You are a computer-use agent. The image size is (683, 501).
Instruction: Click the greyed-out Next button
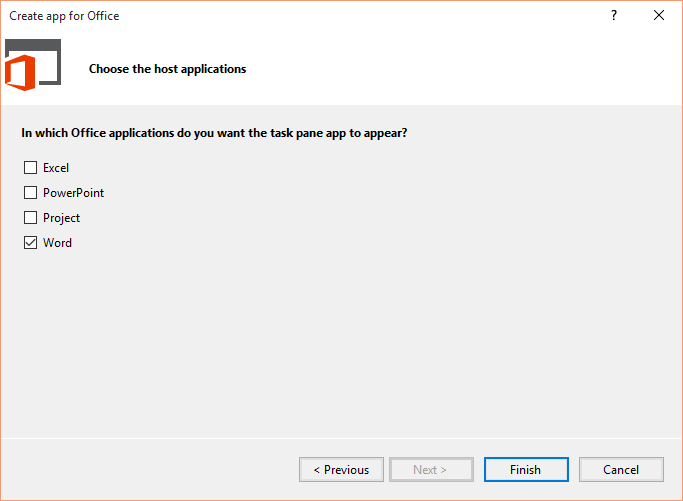pos(431,470)
